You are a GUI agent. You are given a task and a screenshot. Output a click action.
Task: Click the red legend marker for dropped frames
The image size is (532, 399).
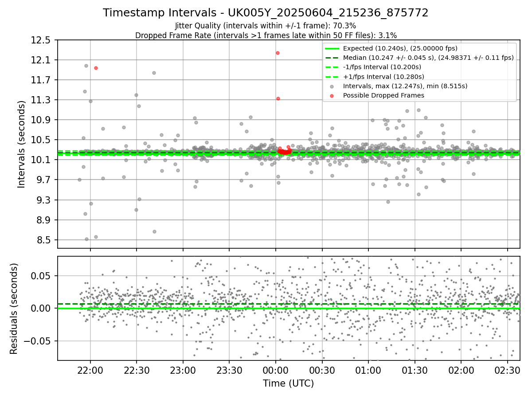coord(332,95)
